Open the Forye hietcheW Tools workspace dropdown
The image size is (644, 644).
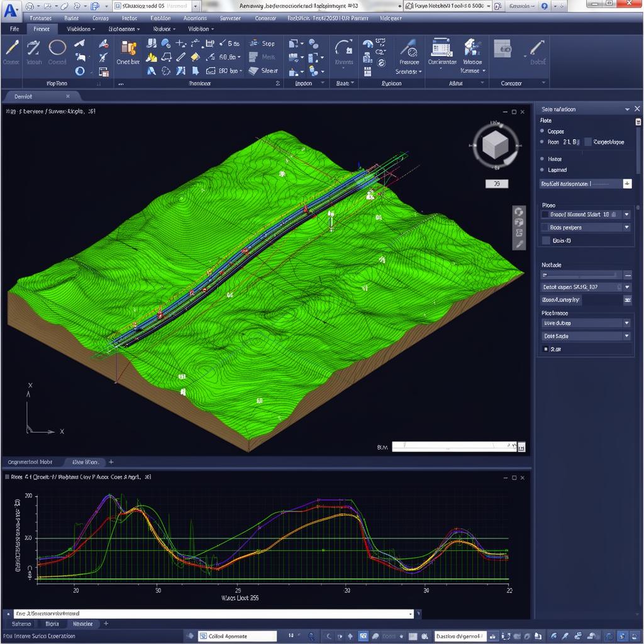(488, 6)
